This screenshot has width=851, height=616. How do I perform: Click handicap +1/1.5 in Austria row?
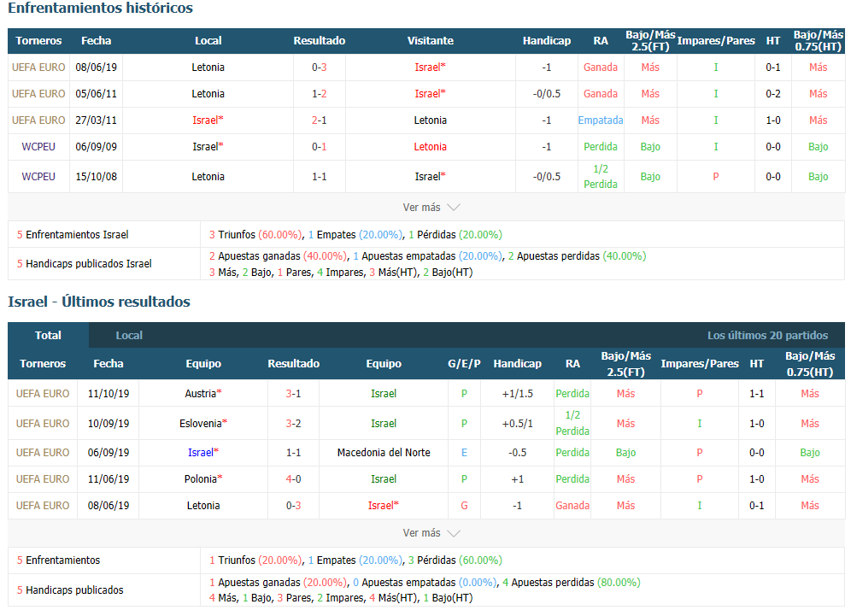[517, 394]
